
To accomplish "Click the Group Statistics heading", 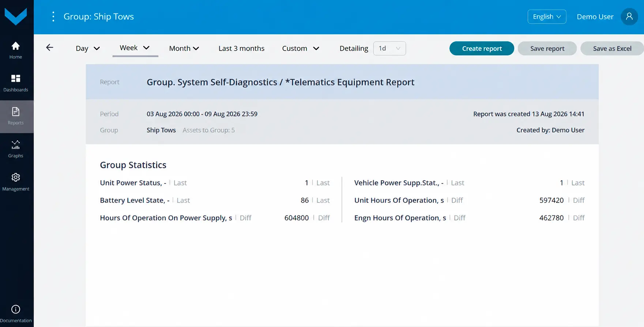I will click(133, 165).
